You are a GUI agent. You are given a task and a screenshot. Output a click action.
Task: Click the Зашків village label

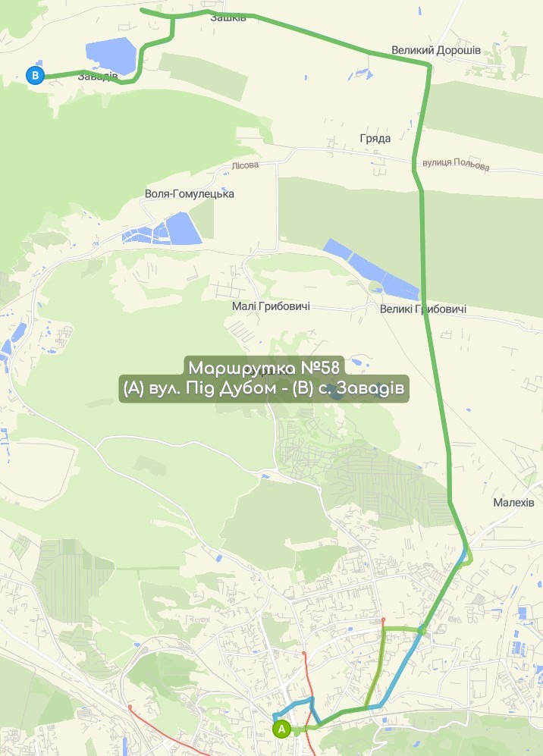(228, 18)
